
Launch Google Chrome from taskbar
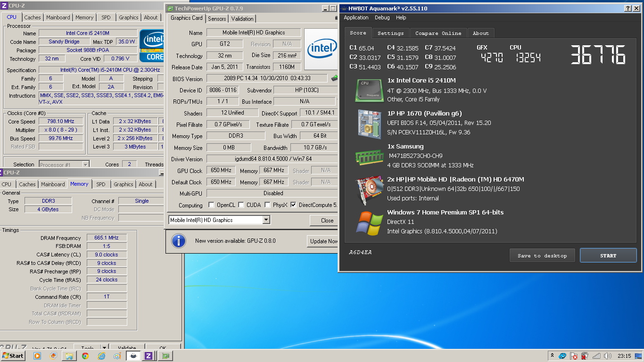pyautogui.click(x=85, y=356)
